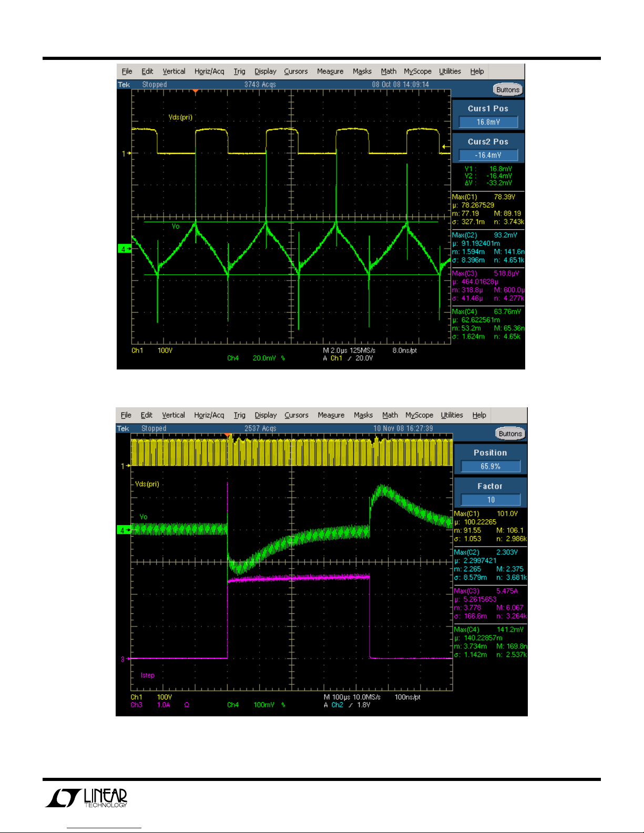Open Display menu in top oscilloscope
Viewport: 644px width, 833px height.
(265, 71)
